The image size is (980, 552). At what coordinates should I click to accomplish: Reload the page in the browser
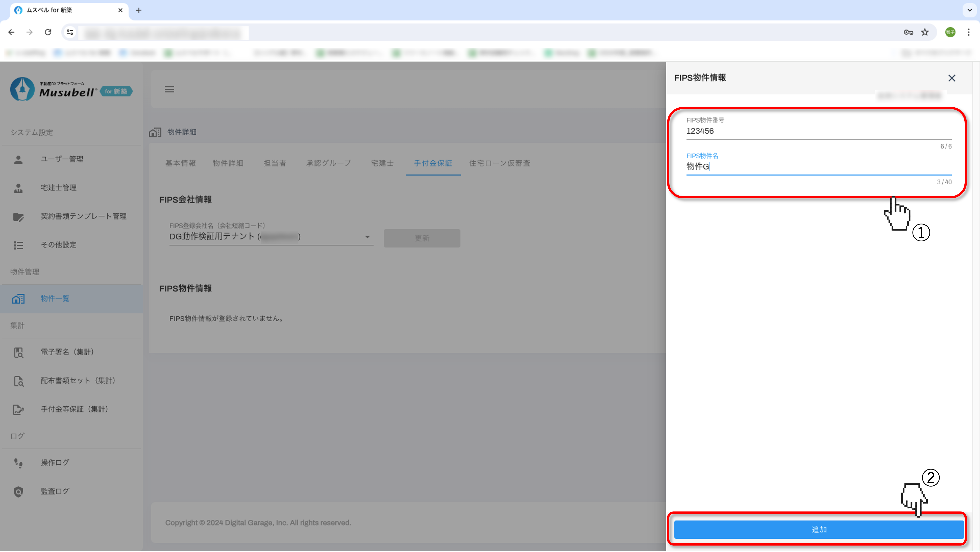(48, 32)
